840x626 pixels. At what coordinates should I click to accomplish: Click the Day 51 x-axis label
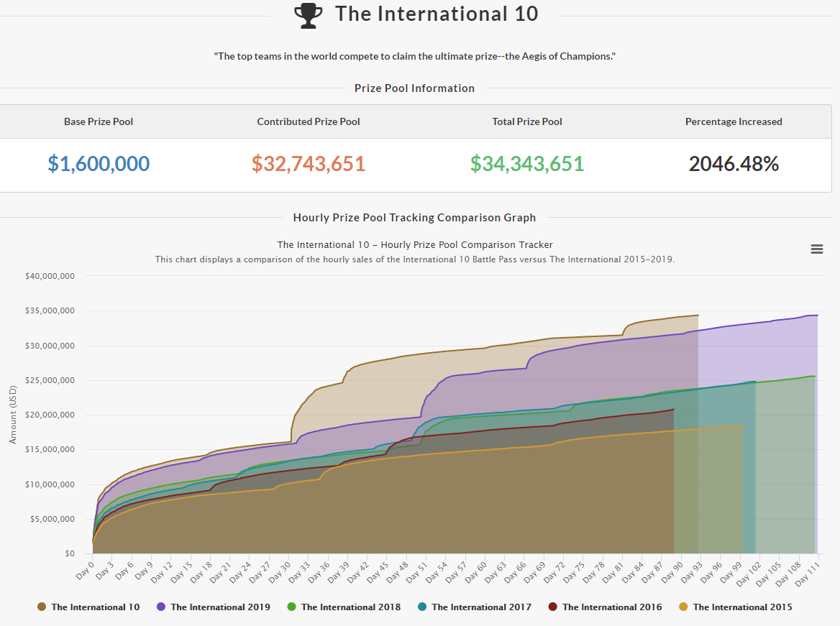pyautogui.click(x=416, y=572)
